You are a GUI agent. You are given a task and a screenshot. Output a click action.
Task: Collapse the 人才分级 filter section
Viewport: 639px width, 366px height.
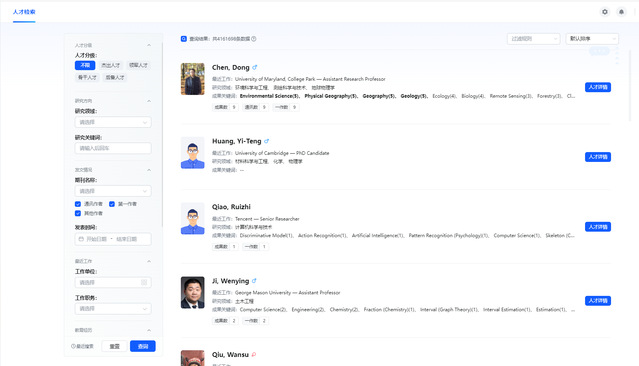(149, 45)
